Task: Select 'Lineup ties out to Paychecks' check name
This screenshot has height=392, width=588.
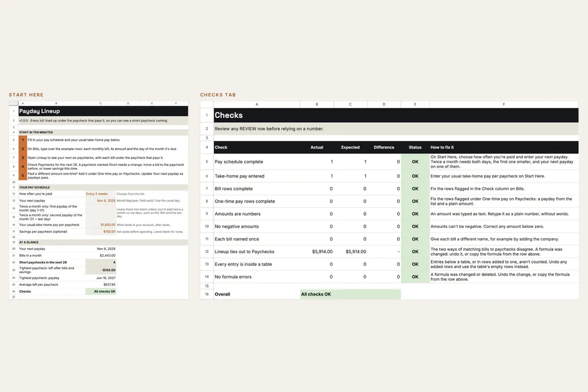Action: 245,251
